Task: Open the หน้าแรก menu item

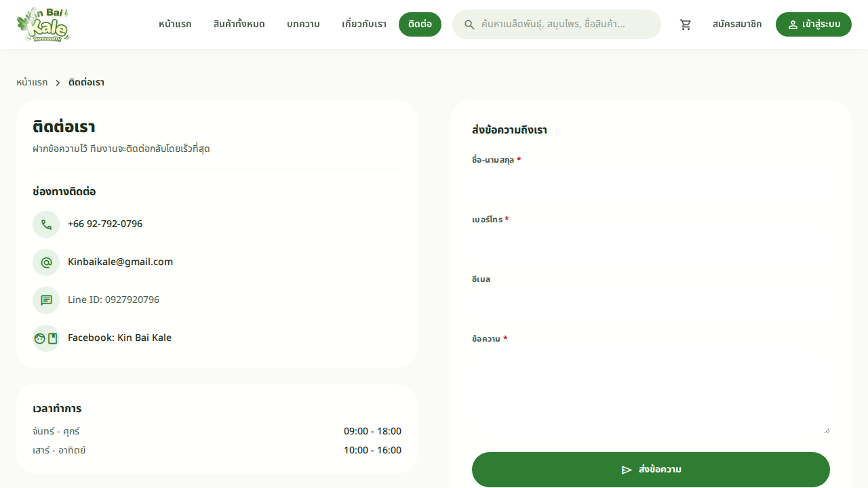Action: (x=175, y=24)
